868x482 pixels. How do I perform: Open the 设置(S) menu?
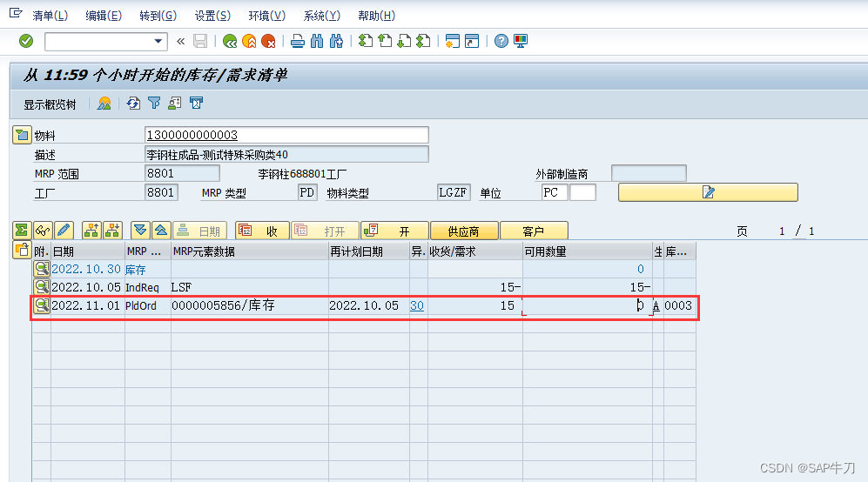(x=212, y=16)
